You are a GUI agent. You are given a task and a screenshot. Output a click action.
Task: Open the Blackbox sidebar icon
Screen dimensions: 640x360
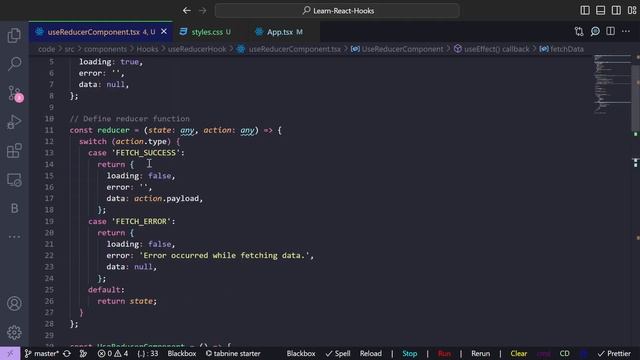pos(14,208)
